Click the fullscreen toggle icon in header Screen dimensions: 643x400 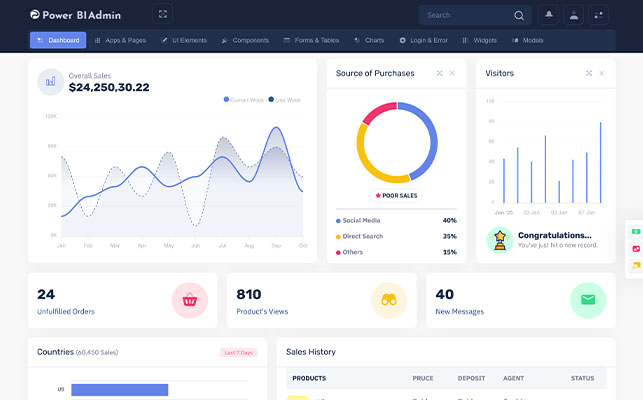coord(164,15)
